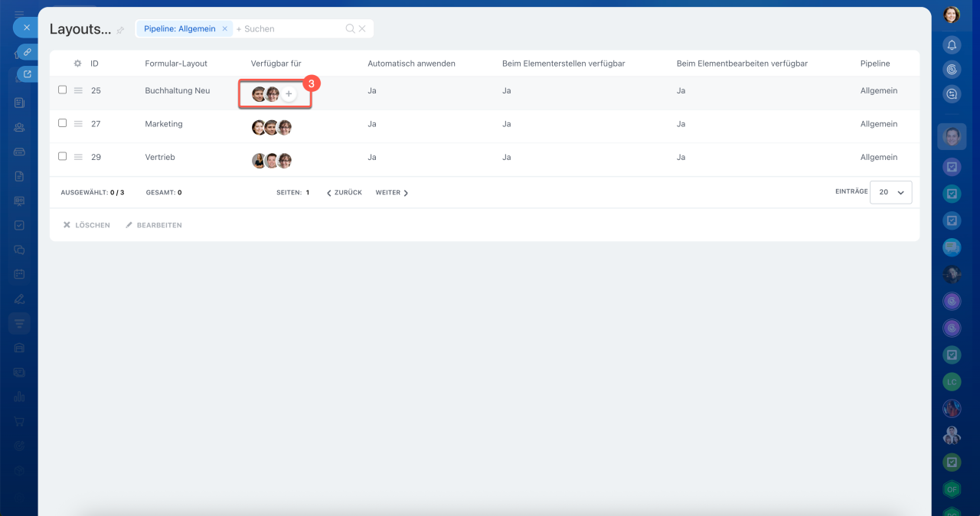Click the plus icon to add users to Buchhaltung Neu
This screenshot has width=980, height=516.
(x=289, y=94)
